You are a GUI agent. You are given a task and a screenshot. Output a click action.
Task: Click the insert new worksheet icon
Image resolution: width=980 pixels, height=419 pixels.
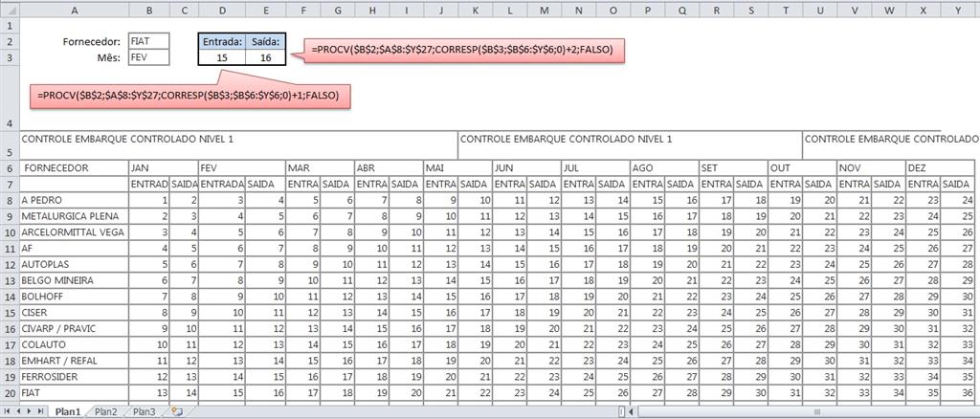coord(176,412)
